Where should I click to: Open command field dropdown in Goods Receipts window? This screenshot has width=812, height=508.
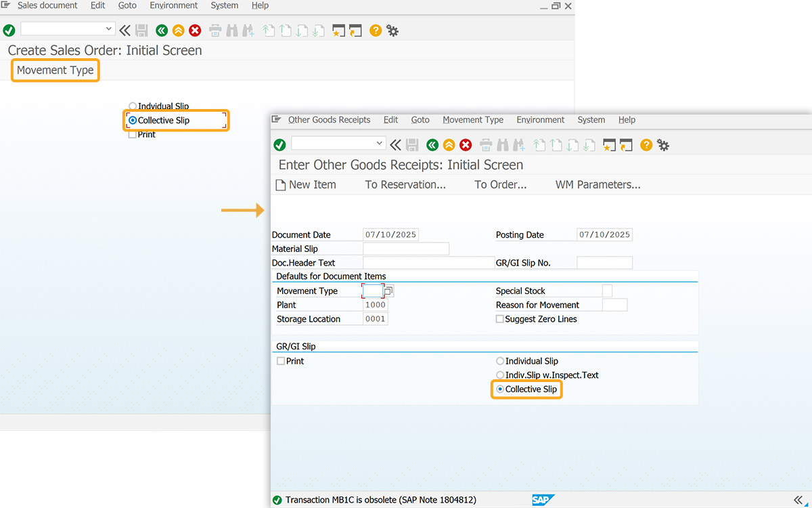380,144
